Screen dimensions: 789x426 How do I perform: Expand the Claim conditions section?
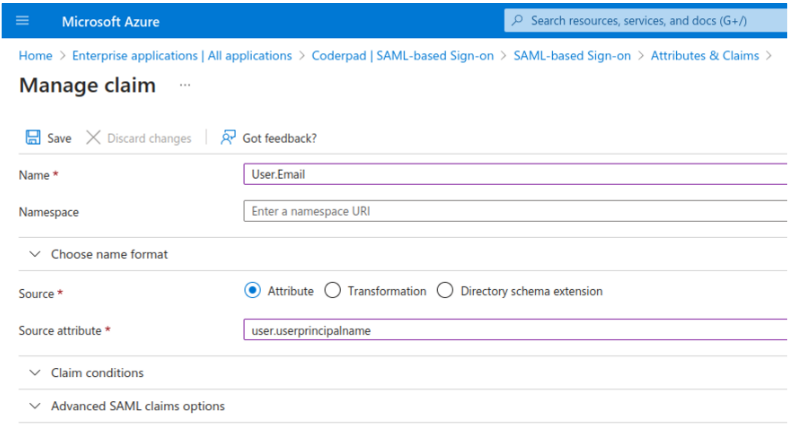pyautogui.click(x=37, y=373)
